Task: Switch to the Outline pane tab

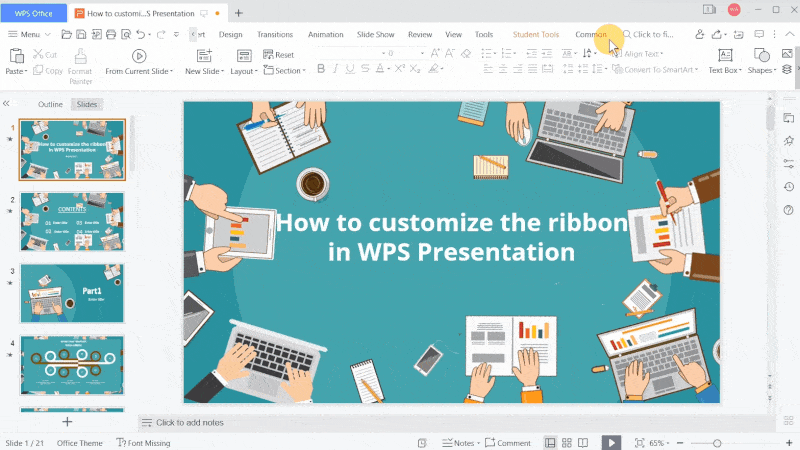Action: tap(50, 104)
